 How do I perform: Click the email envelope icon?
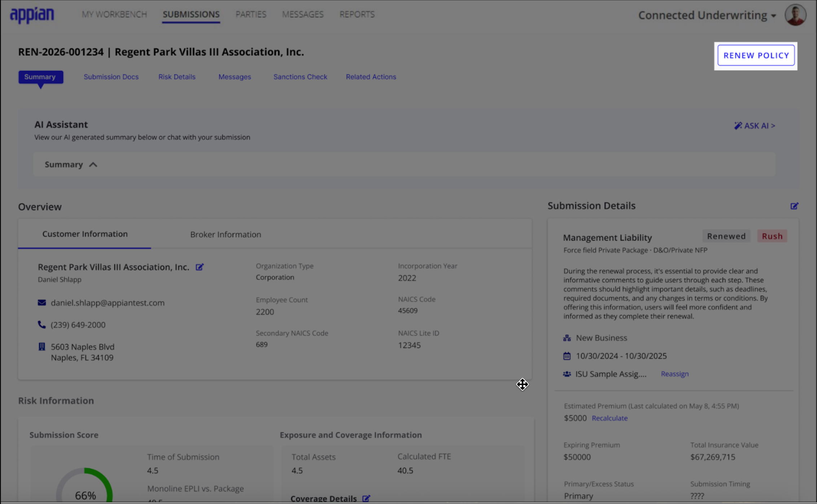coord(42,302)
